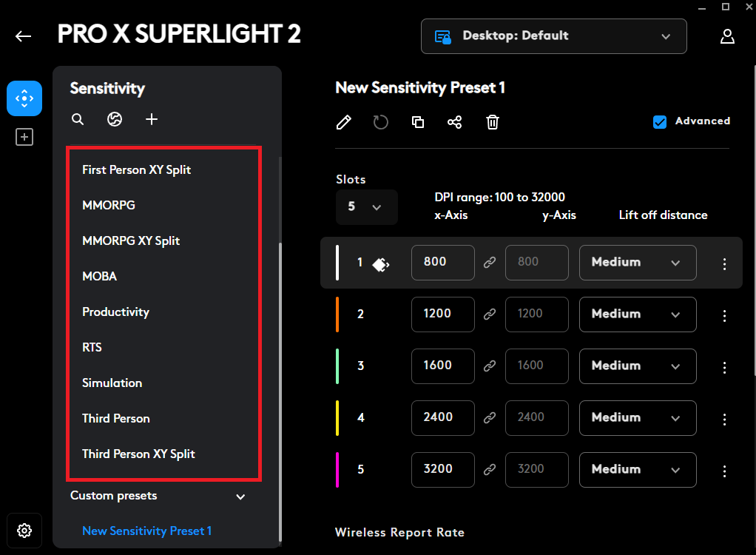The width and height of the screenshot is (756, 555).
Task: Unlink x and y axis for slot 3
Action: pos(490,366)
